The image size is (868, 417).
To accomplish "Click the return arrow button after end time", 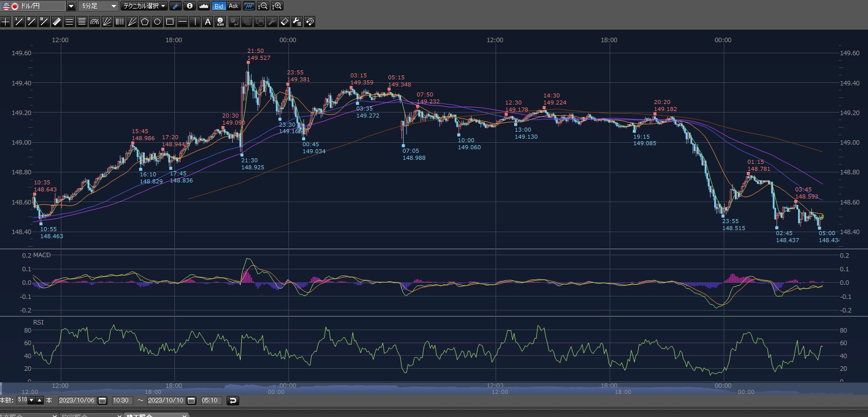I will coord(232,400).
